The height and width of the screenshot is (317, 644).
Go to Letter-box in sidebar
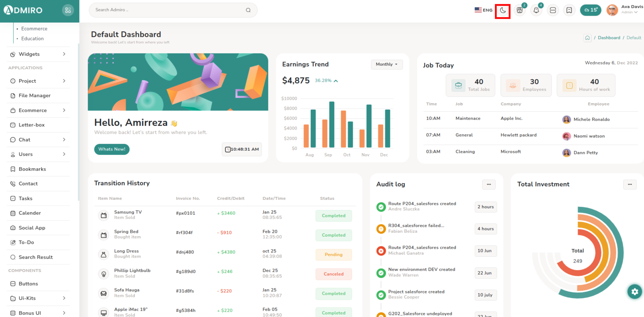(x=31, y=125)
